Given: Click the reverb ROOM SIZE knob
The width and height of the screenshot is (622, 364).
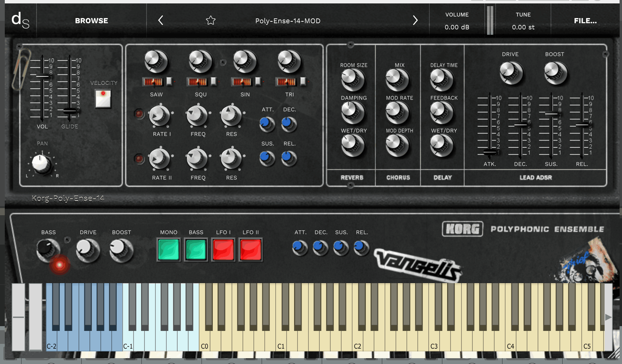Looking at the screenshot, I should [x=353, y=80].
